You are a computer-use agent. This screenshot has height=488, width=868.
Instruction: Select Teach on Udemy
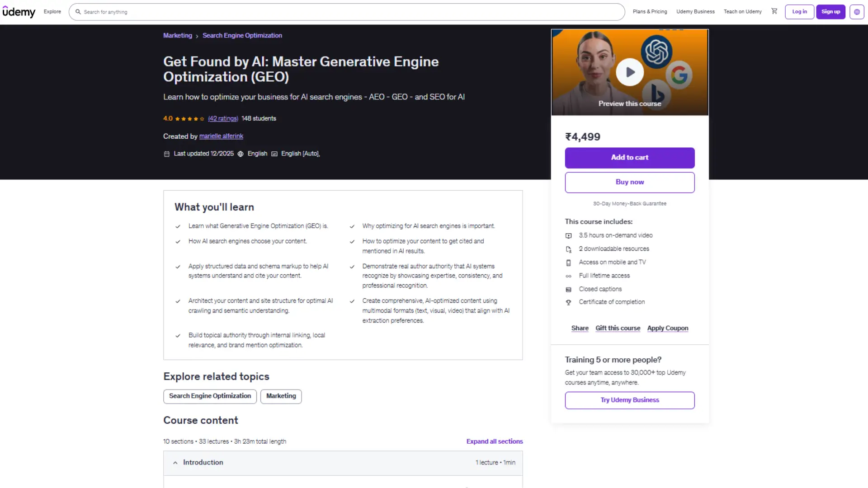click(x=742, y=12)
